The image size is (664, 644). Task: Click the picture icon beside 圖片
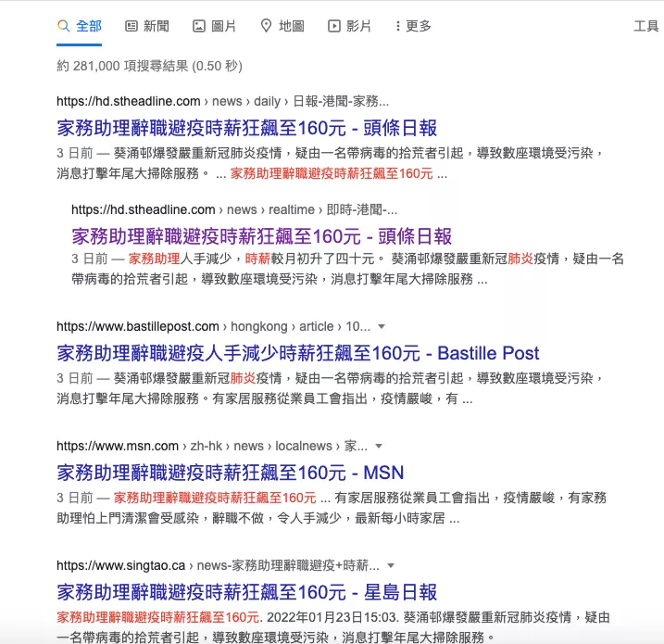click(x=198, y=26)
